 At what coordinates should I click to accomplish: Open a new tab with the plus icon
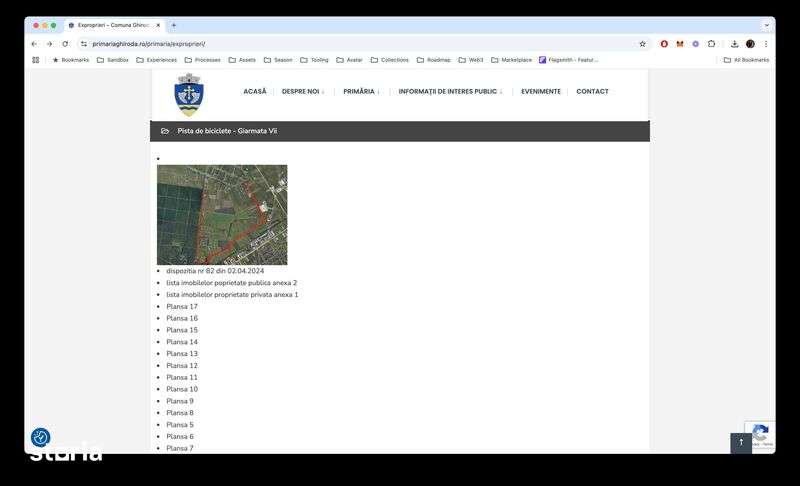(173, 25)
